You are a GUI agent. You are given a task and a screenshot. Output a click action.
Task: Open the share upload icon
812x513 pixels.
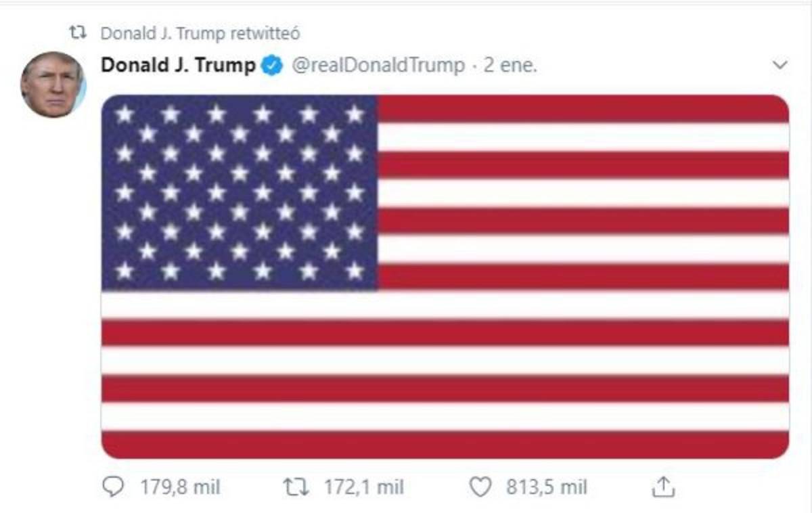[x=663, y=487]
